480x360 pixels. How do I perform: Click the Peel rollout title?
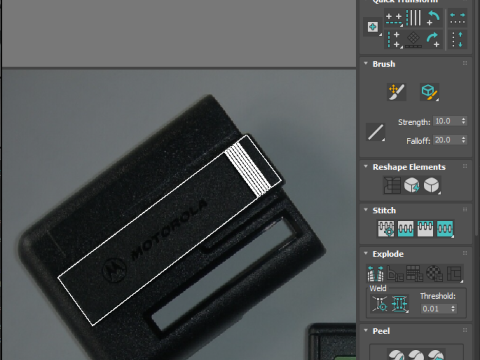pyautogui.click(x=381, y=331)
